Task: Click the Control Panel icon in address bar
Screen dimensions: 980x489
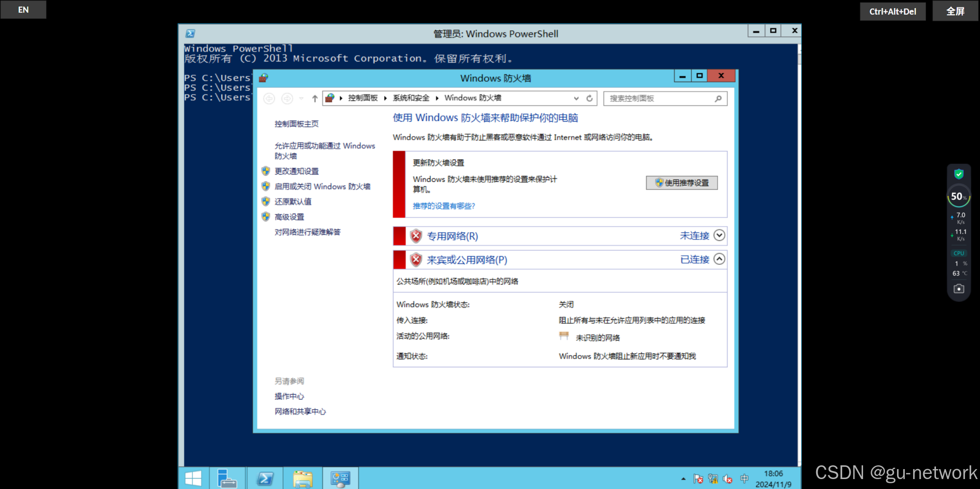Action: coord(330,98)
